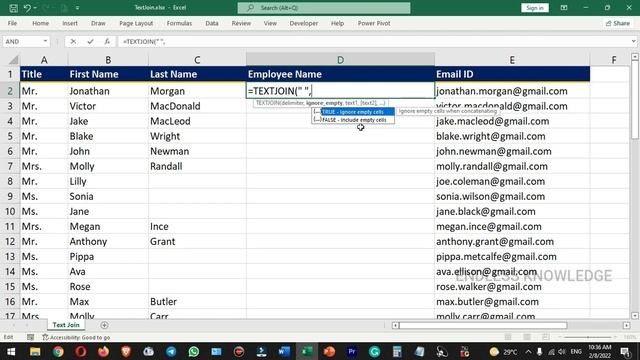Open the File tab
Screen dimensions: 640x360
[x=12, y=23]
